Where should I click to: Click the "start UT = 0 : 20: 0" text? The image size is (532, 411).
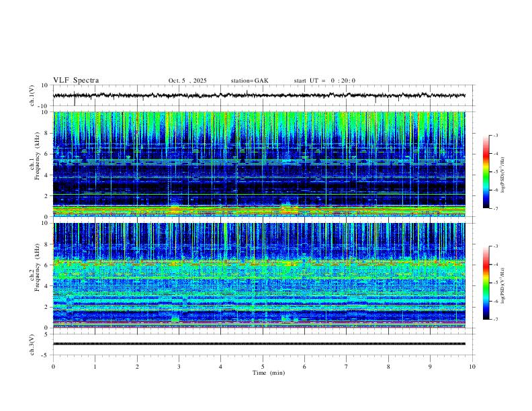(324, 81)
